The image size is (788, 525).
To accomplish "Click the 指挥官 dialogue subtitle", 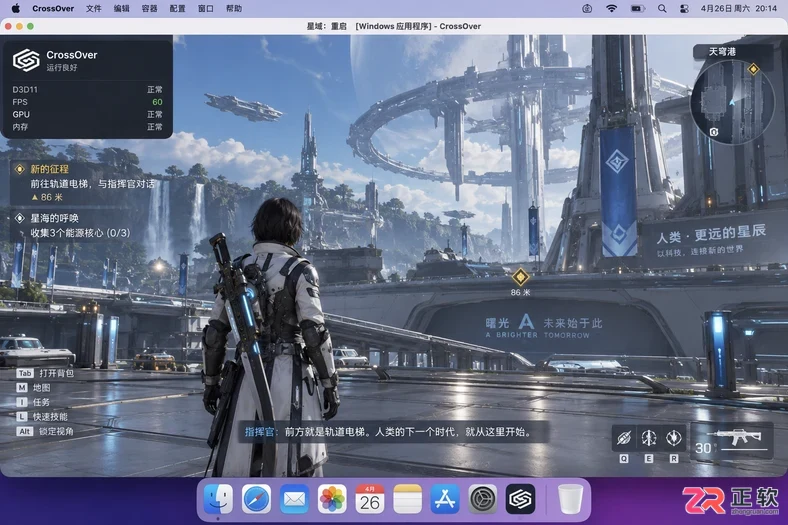I will tap(393, 432).
